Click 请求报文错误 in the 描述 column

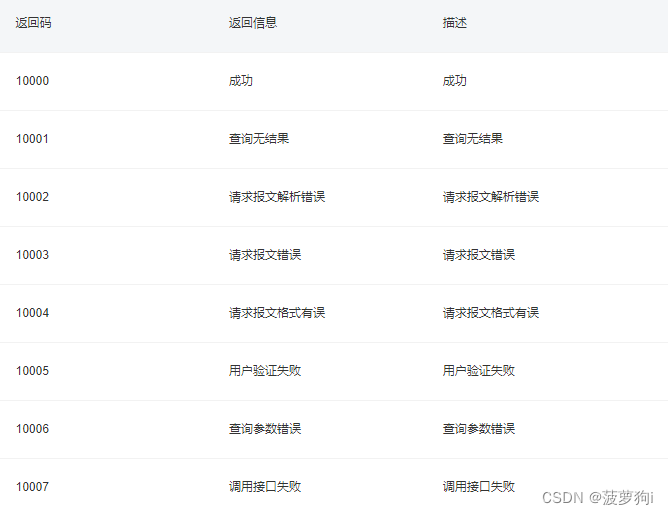tap(479, 255)
